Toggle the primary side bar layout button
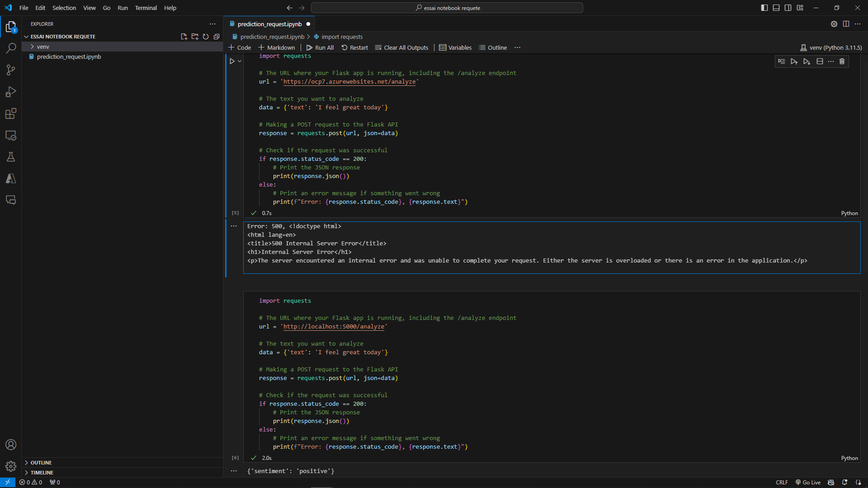The width and height of the screenshot is (868, 488). [764, 8]
